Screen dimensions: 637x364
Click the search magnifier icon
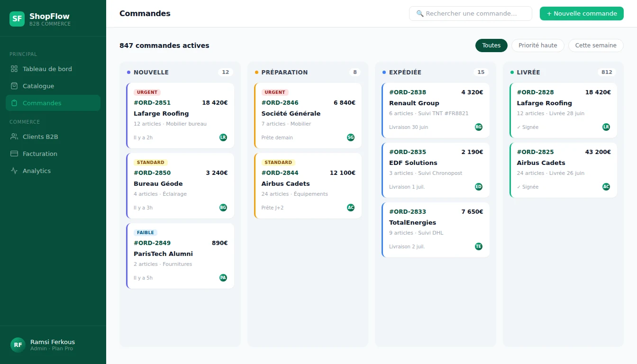(420, 14)
